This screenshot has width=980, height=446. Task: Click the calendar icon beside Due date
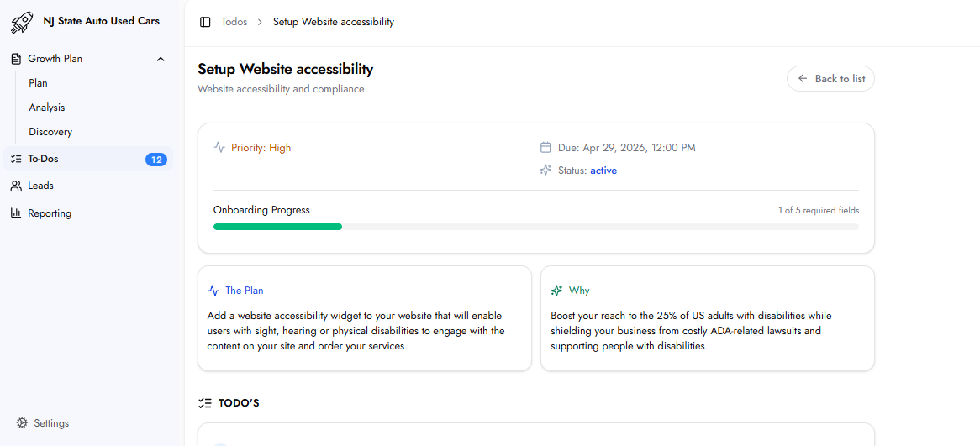coord(545,148)
